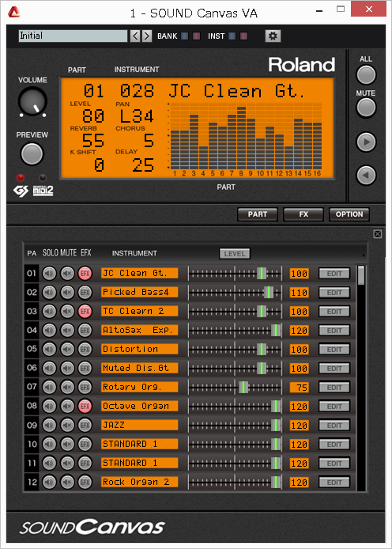Click level slider for Picked Bass4

point(235,293)
